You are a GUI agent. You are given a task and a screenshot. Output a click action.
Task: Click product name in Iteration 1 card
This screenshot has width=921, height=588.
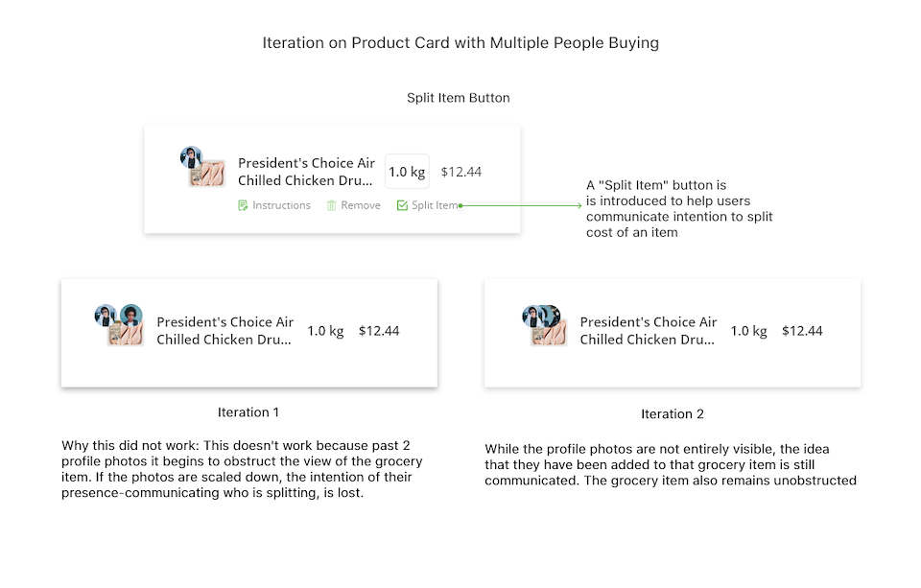[224, 331]
